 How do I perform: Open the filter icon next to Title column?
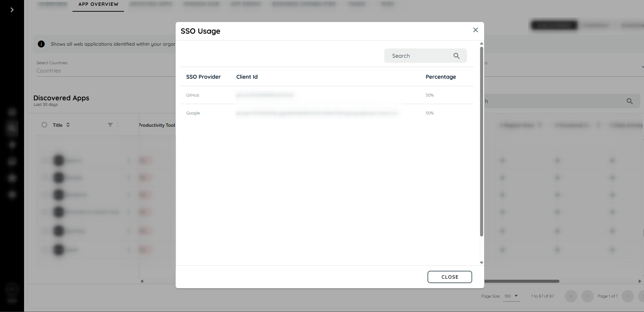point(110,125)
